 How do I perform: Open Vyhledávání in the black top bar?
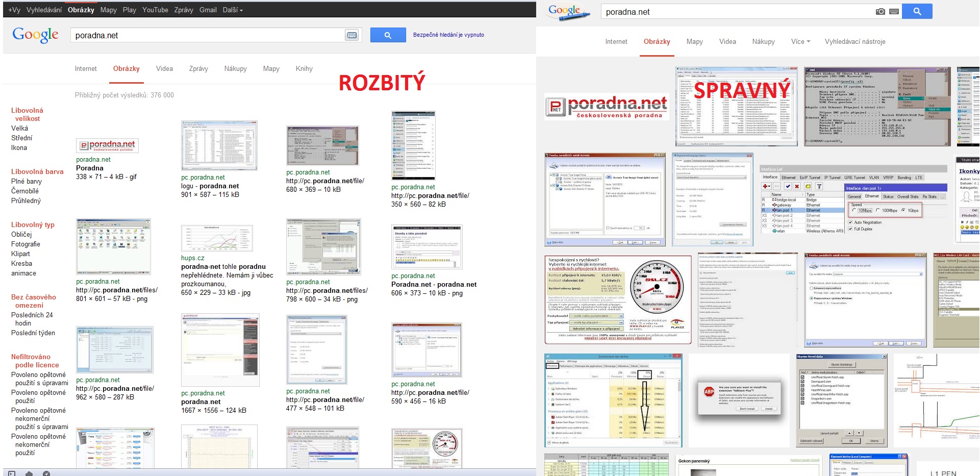pyautogui.click(x=44, y=10)
